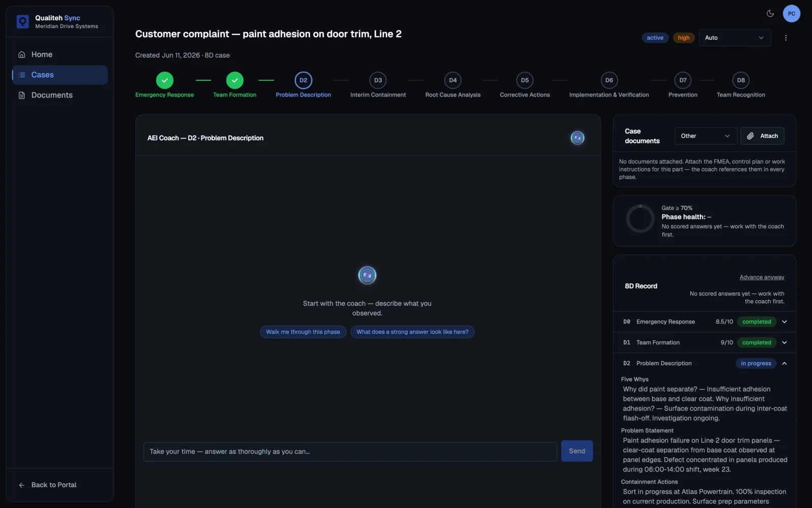Choose "What does a strong answer look like here?"
The image size is (812, 508).
[412, 332]
